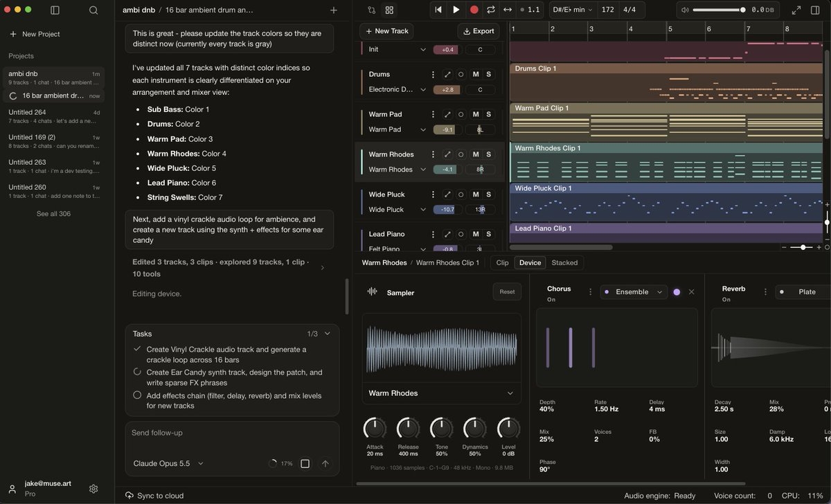Open the Chorus device options menu
Image resolution: width=831 pixels, height=504 pixels.
590,292
